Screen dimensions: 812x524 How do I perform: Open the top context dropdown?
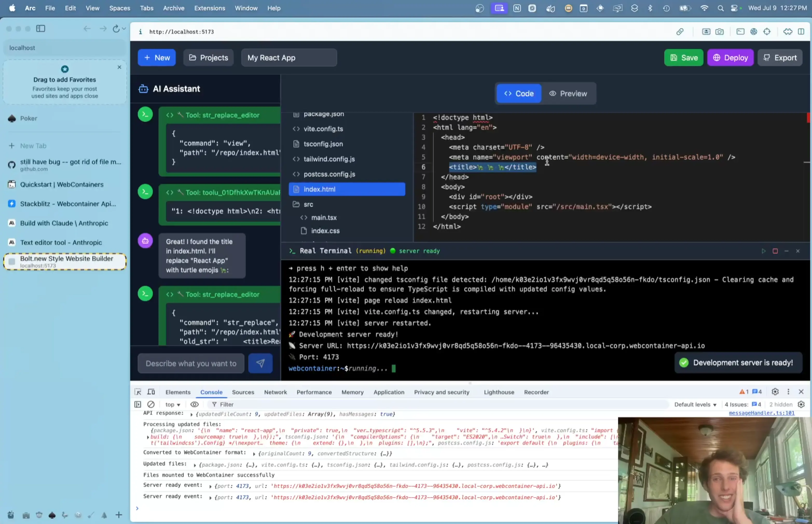173,404
